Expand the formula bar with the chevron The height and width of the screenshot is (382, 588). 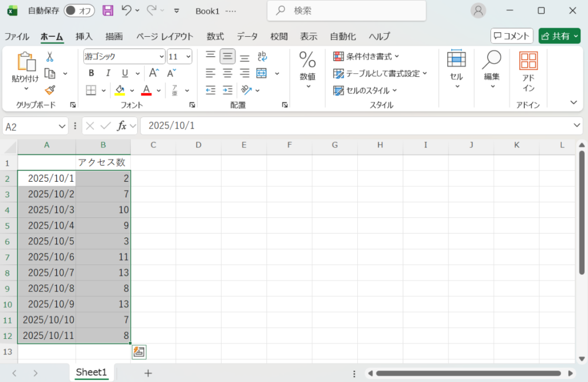tap(577, 126)
